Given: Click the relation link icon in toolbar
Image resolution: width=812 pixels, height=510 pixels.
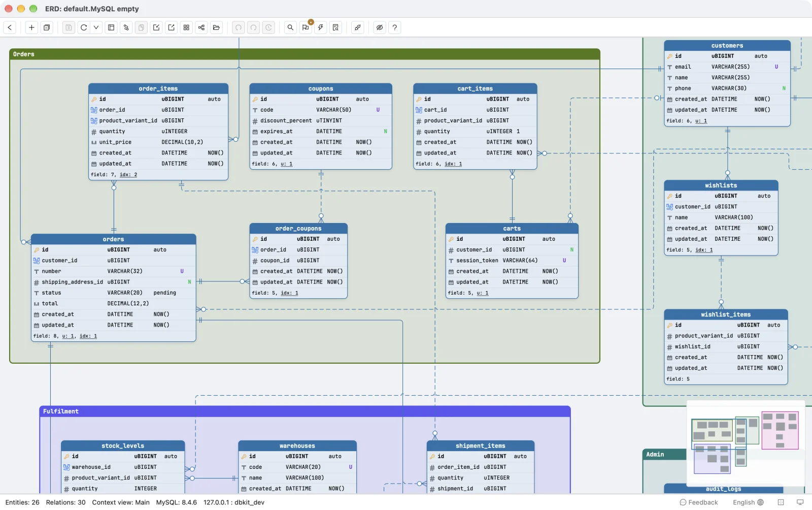Looking at the screenshot, I should coord(126,27).
